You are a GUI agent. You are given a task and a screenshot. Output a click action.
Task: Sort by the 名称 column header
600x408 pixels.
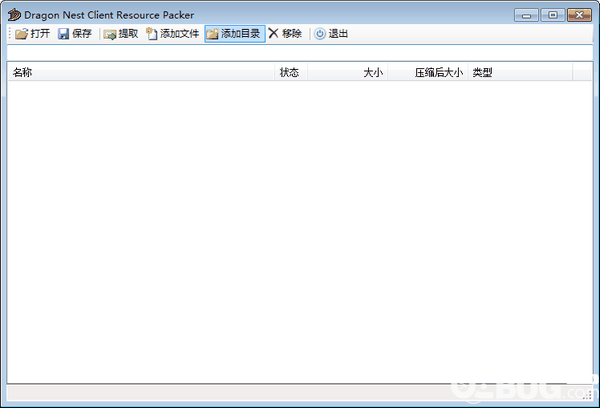[141, 72]
